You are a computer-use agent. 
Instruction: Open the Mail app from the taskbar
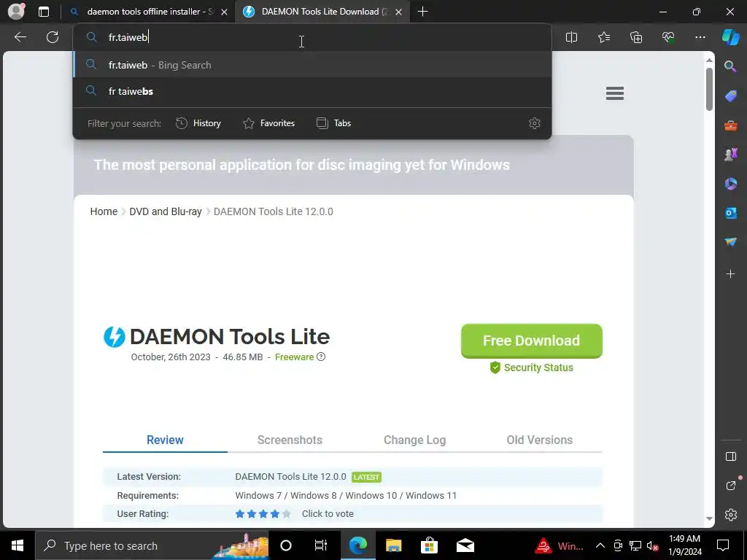point(465,545)
